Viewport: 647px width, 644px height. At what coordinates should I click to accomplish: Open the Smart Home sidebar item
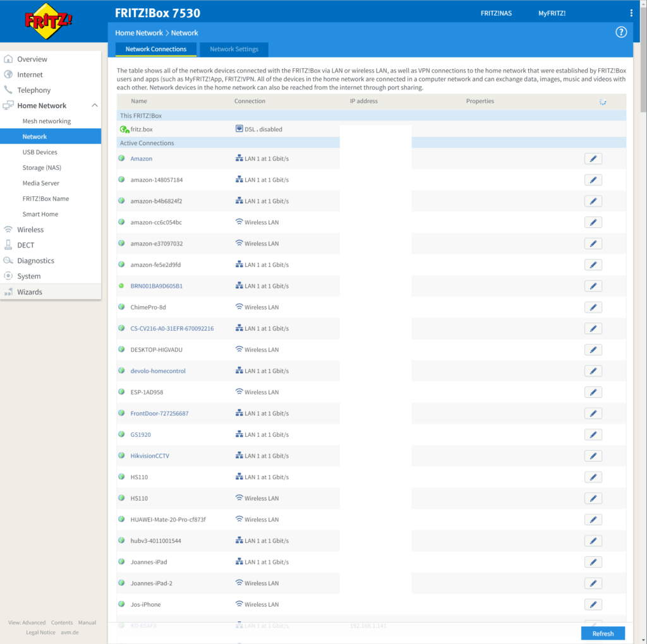point(40,214)
